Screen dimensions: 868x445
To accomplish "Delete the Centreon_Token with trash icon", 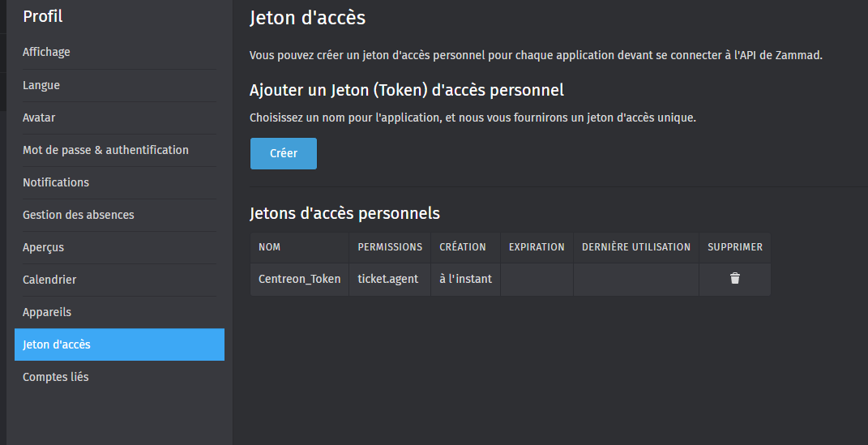I will click(734, 279).
